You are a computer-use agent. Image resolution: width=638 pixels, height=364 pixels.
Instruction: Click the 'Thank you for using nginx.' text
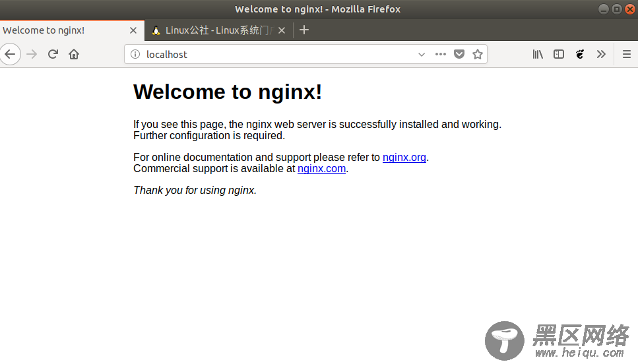tap(195, 191)
